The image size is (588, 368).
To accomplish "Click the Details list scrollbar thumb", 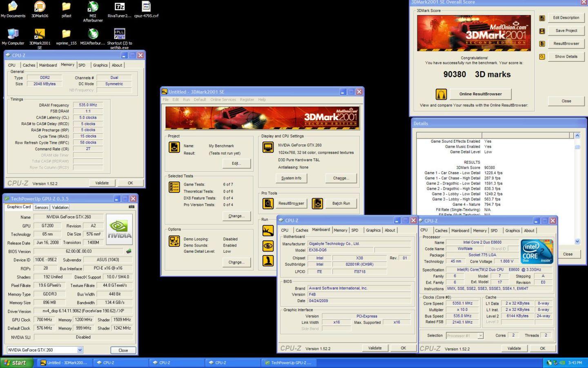I will 577,147.
